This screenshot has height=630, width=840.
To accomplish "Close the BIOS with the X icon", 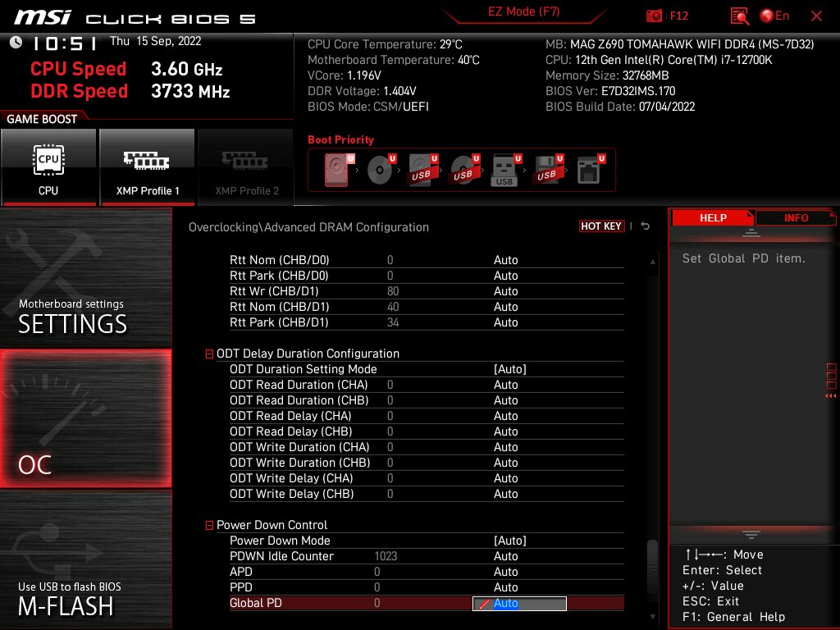I will [x=816, y=16].
